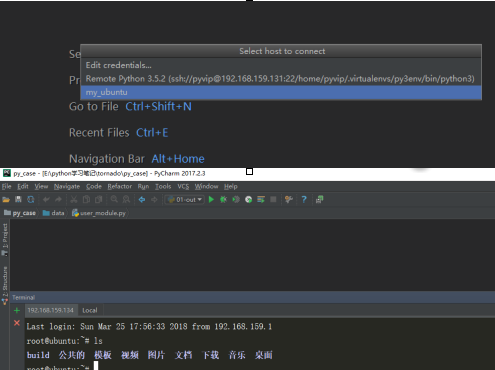Close terminal session with red X

(17, 323)
